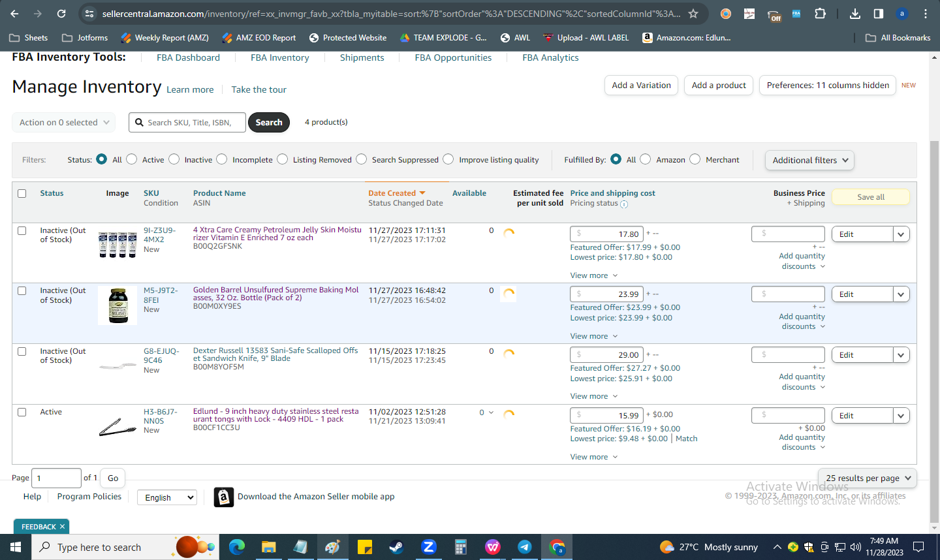The image size is (940, 560).
Task: Open Sticky Notes from the taskbar
Action: (364, 547)
